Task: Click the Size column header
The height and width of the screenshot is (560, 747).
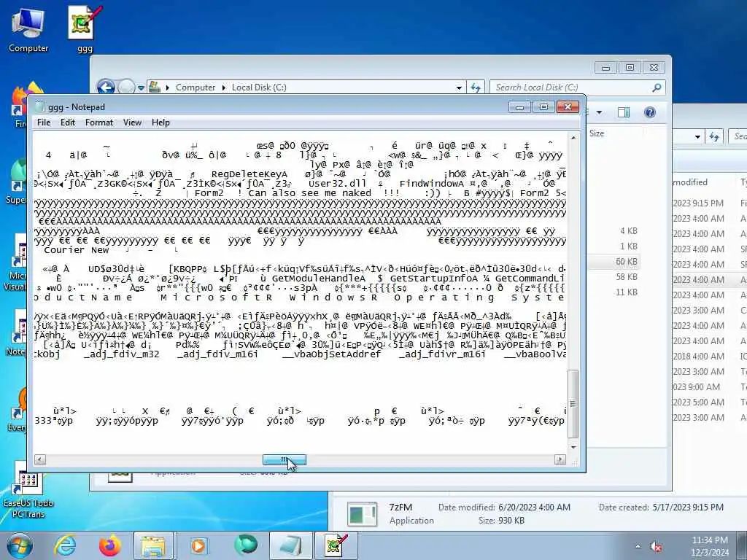Action: tap(597, 134)
